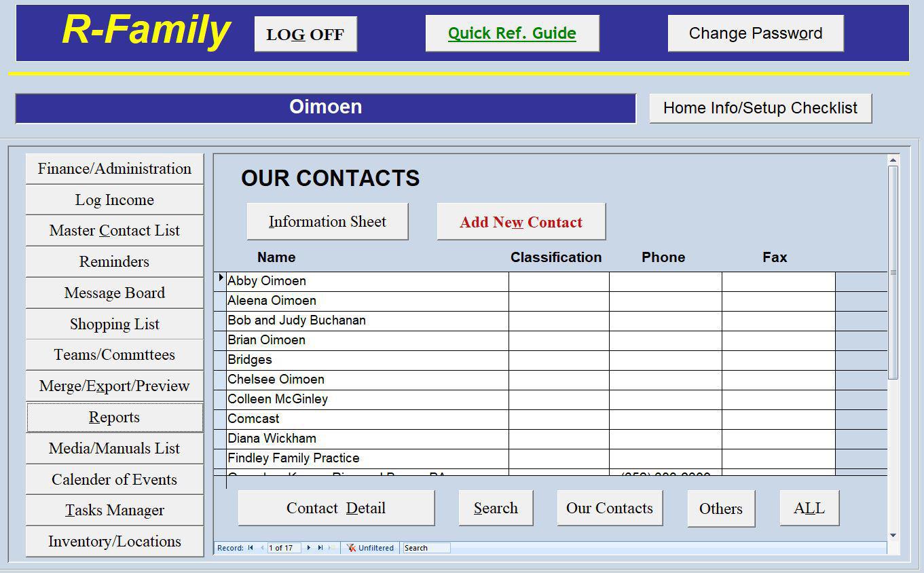Open the Quick Ref. Guide link

click(x=512, y=33)
